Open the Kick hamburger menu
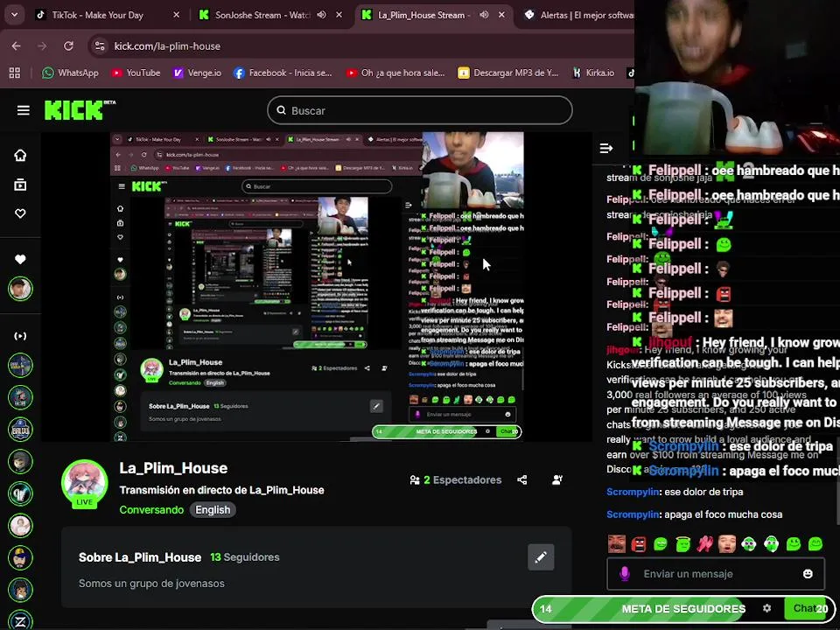This screenshot has height=630, width=840. coord(23,110)
